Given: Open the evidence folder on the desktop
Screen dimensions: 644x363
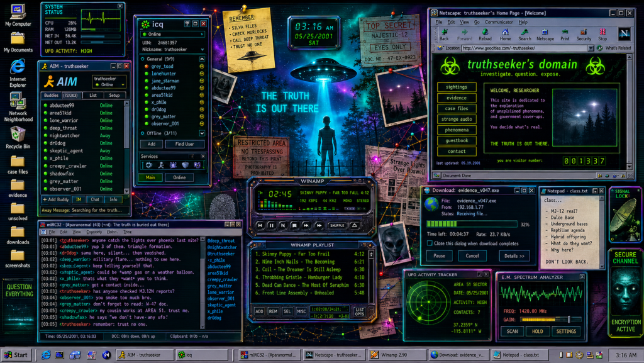Looking at the screenshot, I should [x=18, y=189].
